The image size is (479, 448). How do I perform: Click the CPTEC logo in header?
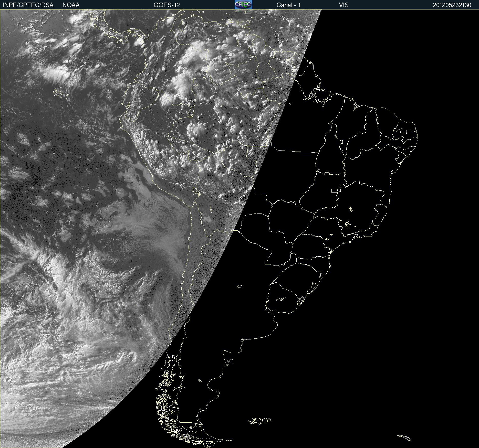pyautogui.click(x=243, y=5)
